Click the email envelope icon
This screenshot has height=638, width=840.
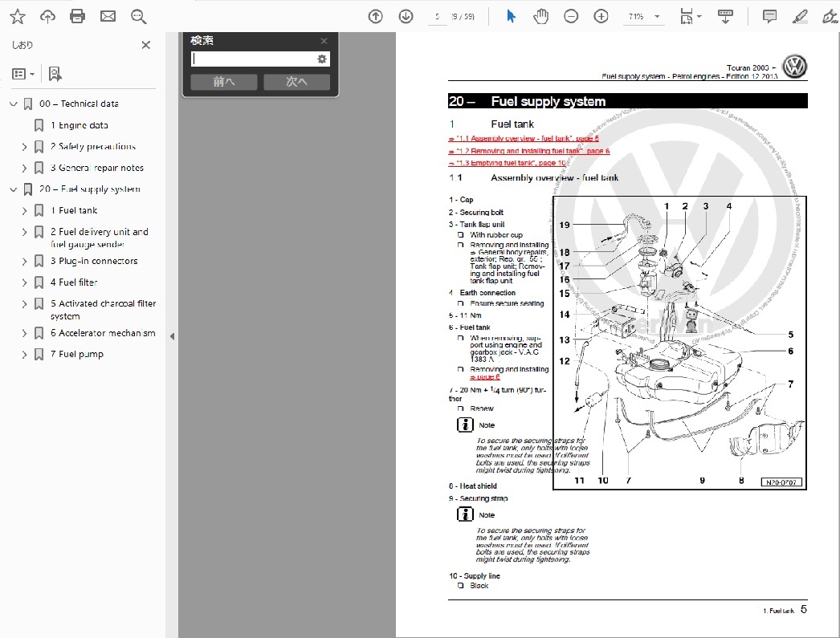[x=108, y=16]
